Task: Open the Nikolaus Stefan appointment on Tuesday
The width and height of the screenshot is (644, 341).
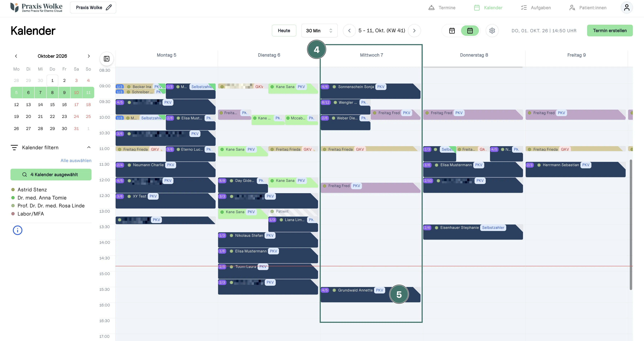Action: [x=268, y=240]
